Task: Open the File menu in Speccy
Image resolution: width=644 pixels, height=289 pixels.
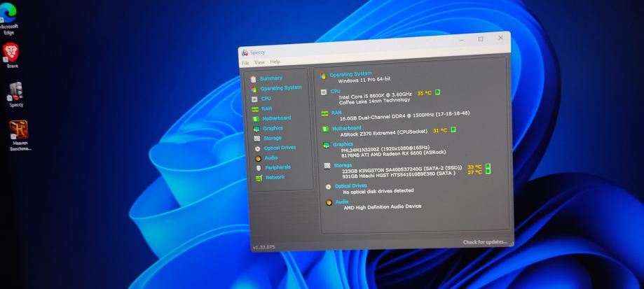Action: pyautogui.click(x=245, y=63)
